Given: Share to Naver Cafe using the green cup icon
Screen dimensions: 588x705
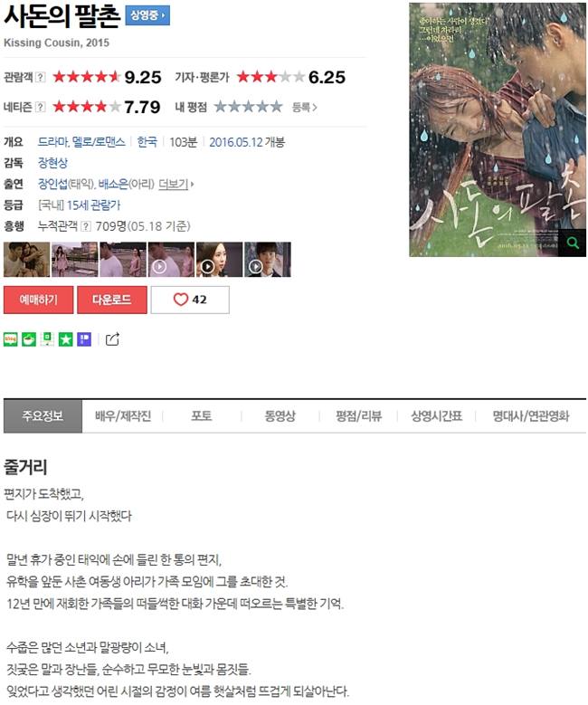Looking at the screenshot, I should pyautogui.click(x=29, y=339).
